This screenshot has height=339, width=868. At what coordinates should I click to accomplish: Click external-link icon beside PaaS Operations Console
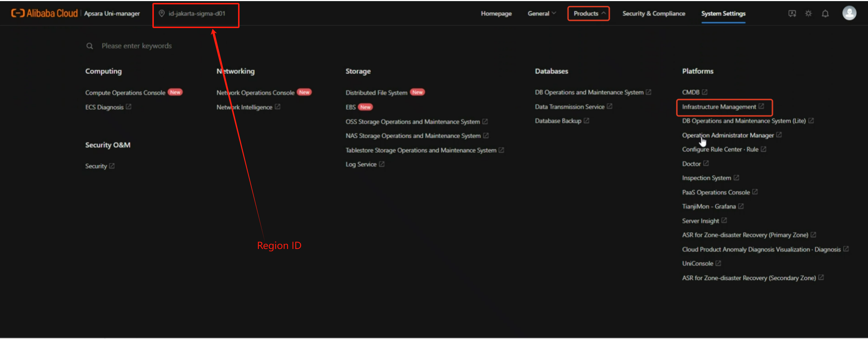[755, 192]
